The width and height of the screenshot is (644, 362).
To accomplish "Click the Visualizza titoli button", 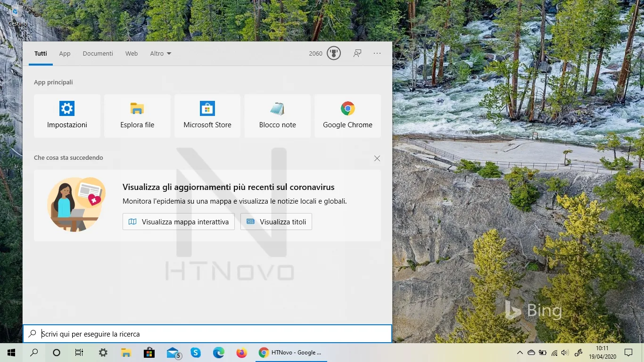I will pyautogui.click(x=276, y=222).
